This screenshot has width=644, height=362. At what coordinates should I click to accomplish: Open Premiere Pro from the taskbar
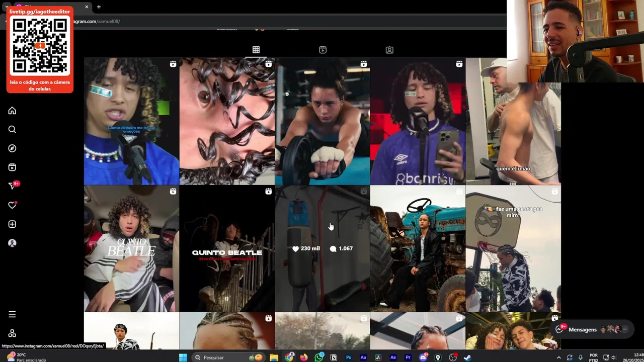408,357
